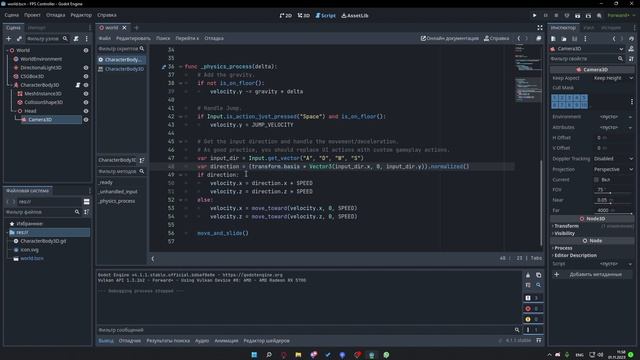Screen dimensions: 640x360
Task: Add a new node with the plus icon
Action: pyautogui.click(x=9, y=39)
